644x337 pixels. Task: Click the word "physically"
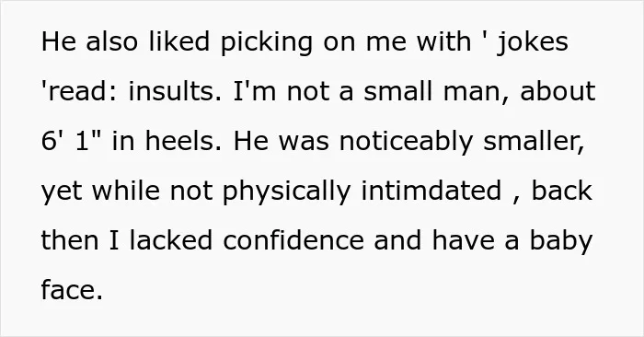pyautogui.click(x=286, y=192)
